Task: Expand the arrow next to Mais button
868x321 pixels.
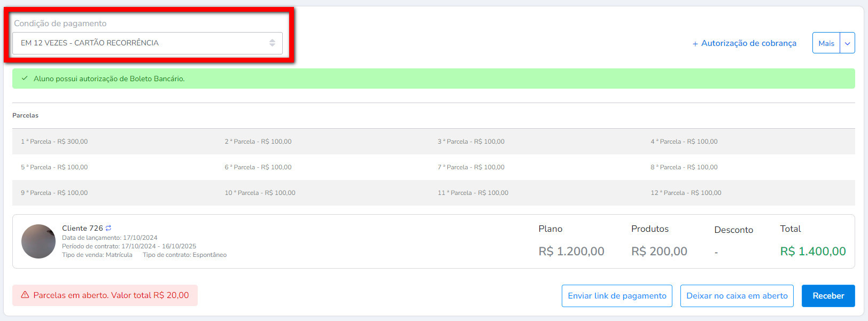Action: tap(847, 43)
